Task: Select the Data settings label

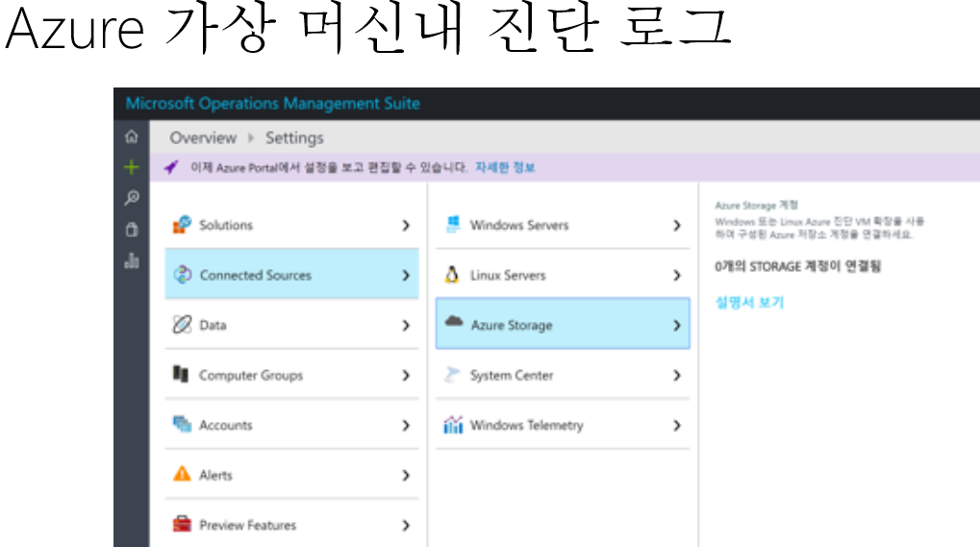Action: [213, 325]
